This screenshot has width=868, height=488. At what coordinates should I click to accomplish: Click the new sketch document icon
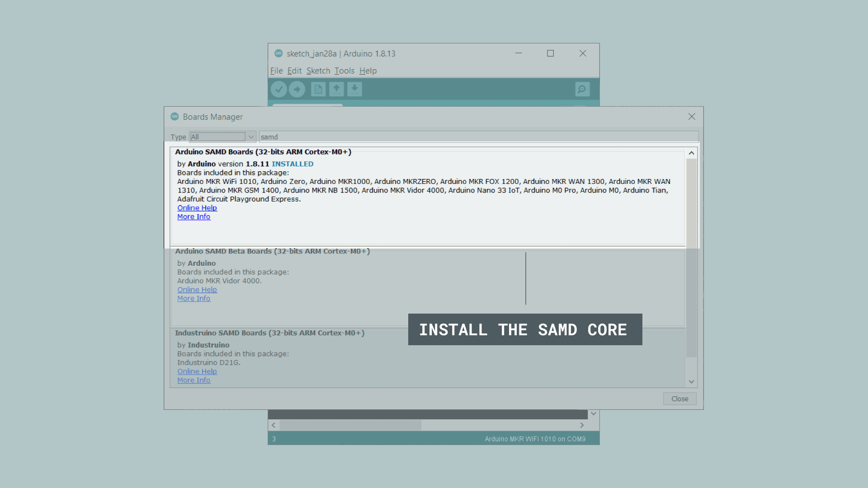click(x=317, y=89)
